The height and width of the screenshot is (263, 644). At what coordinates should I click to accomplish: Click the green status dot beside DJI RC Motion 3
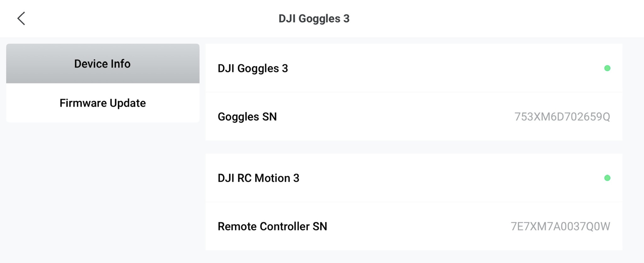tap(607, 178)
